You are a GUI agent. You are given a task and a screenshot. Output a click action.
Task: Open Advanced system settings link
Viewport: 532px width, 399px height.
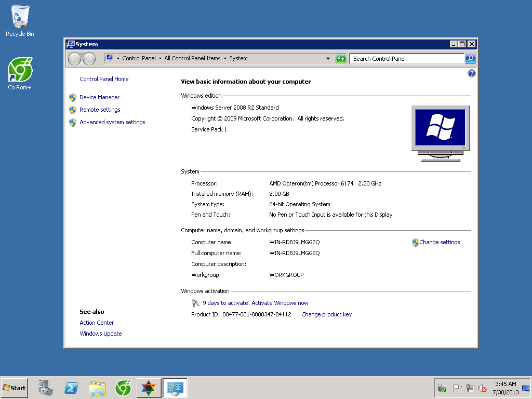[x=112, y=122]
